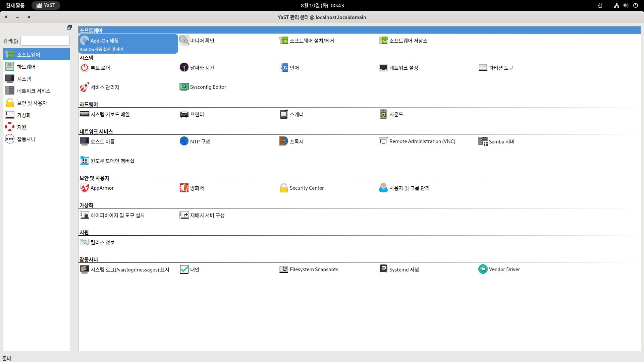
Task: Click the search (검색) input field
Action: (45, 41)
